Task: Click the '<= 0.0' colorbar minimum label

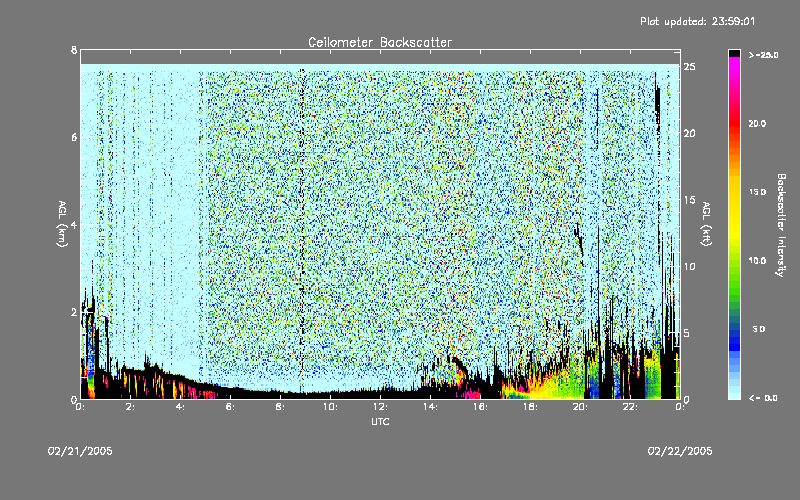Action: (x=763, y=398)
